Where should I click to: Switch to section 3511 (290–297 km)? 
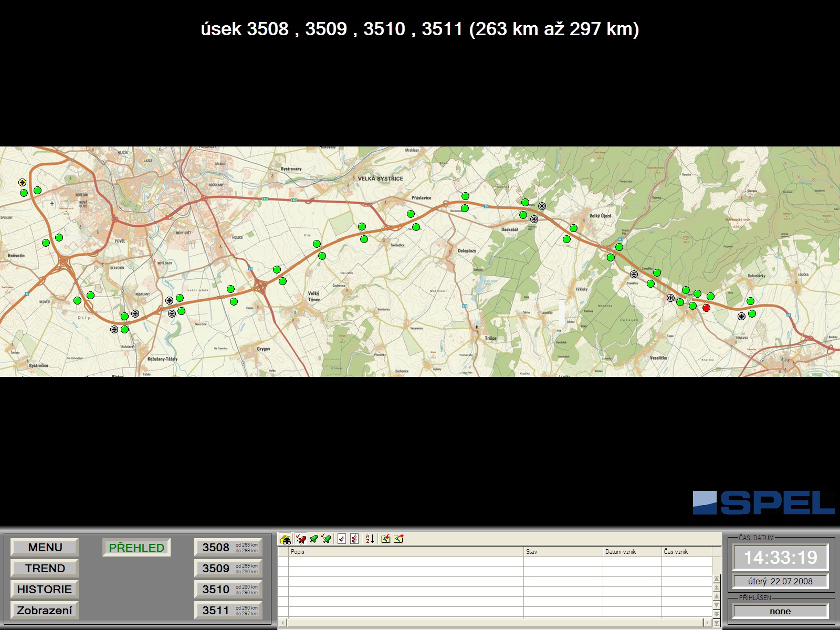pyautogui.click(x=228, y=611)
